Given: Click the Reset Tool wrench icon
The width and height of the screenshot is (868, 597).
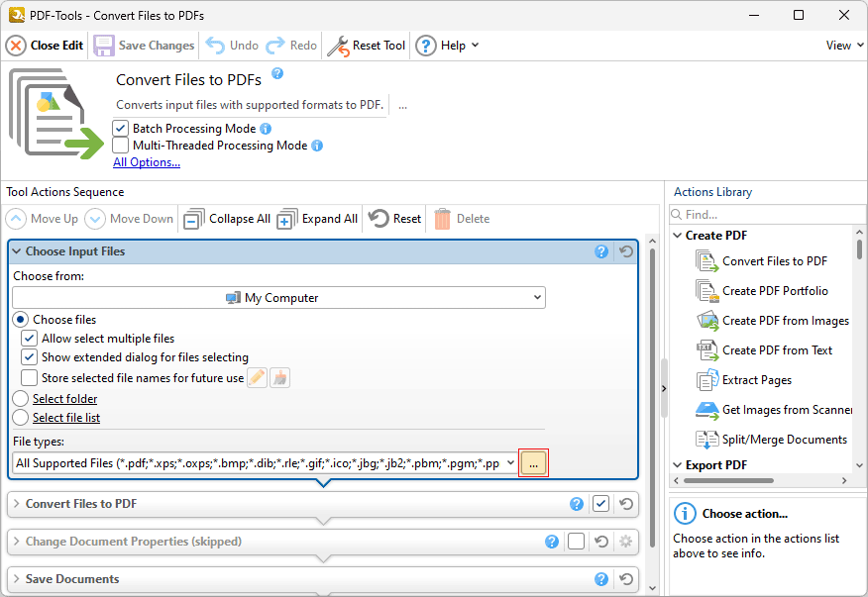Looking at the screenshot, I should (338, 46).
